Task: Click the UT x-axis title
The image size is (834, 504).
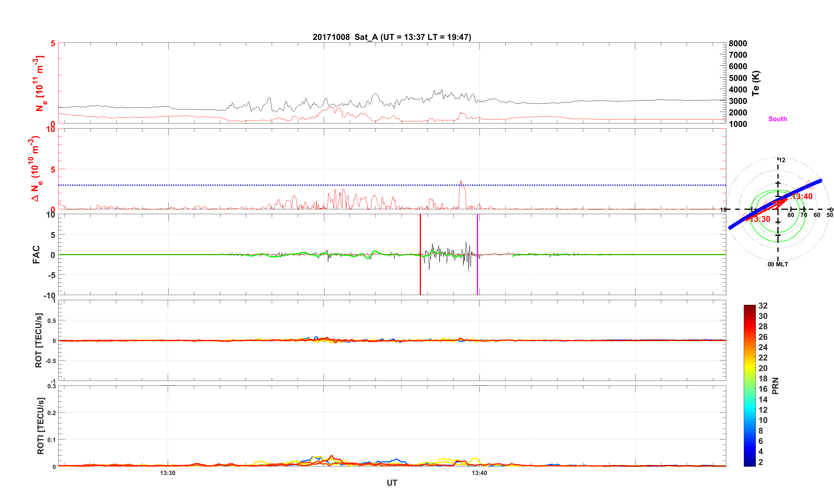Action: coord(392,483)
